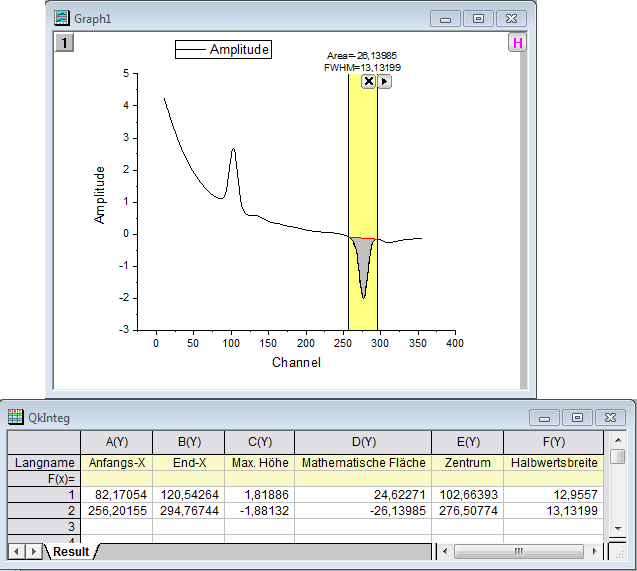Image resolution: width=637 pixels, height=571 pixels.
Task: Click cell value -26,13985
Action: 363,510
